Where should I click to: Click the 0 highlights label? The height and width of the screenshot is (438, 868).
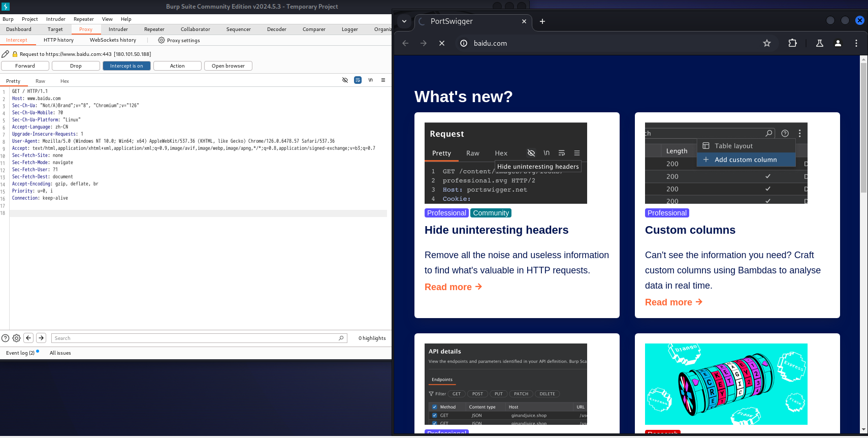pyautogui.click(x=372, y=338)
